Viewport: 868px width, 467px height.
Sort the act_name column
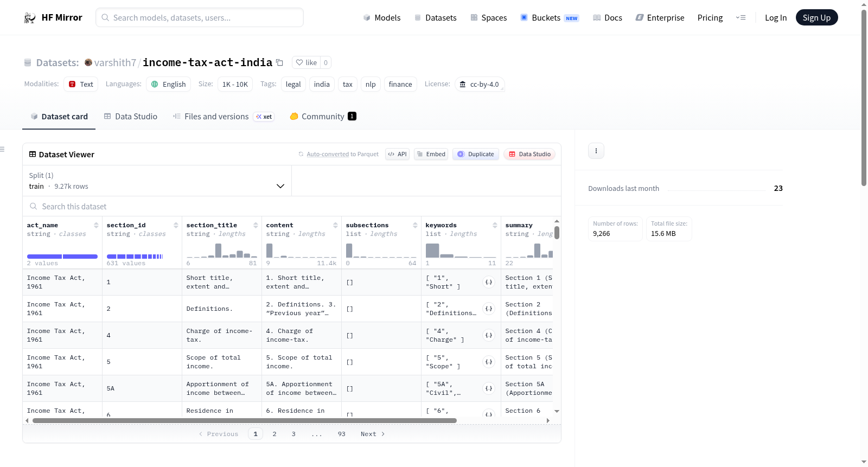tap(96, 225)
